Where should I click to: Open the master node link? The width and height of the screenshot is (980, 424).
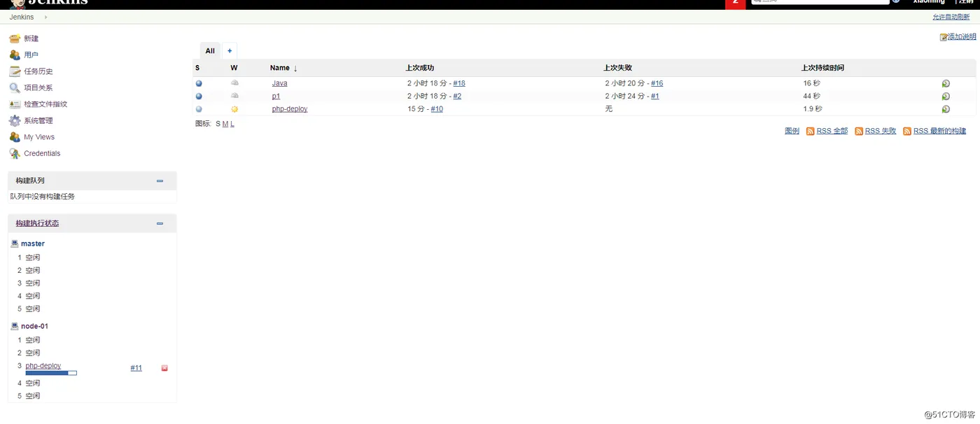[33, 243]
